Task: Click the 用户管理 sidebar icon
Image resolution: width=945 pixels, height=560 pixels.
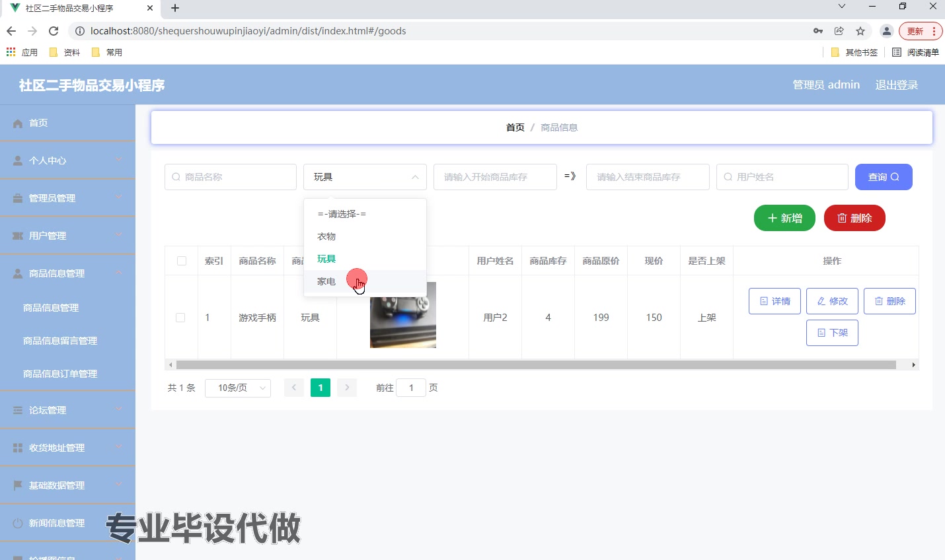Action: (x=17, y=235)
